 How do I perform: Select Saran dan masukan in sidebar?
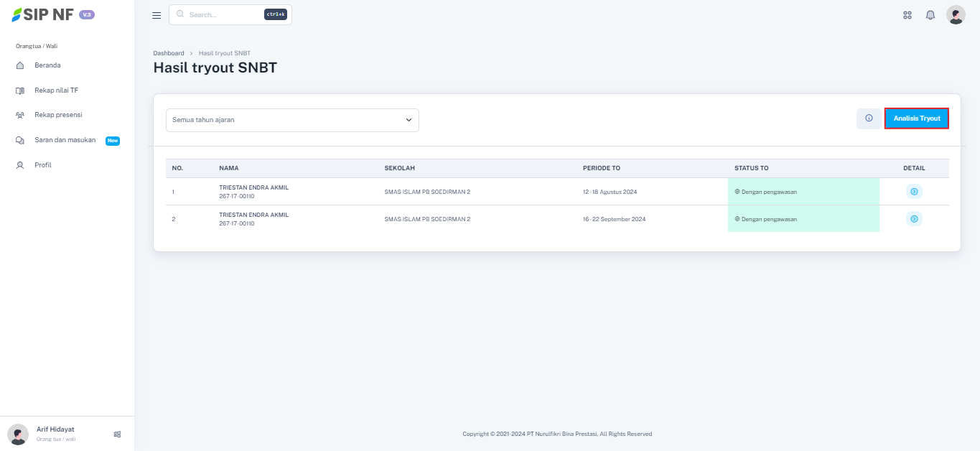[x=65, y=140]
